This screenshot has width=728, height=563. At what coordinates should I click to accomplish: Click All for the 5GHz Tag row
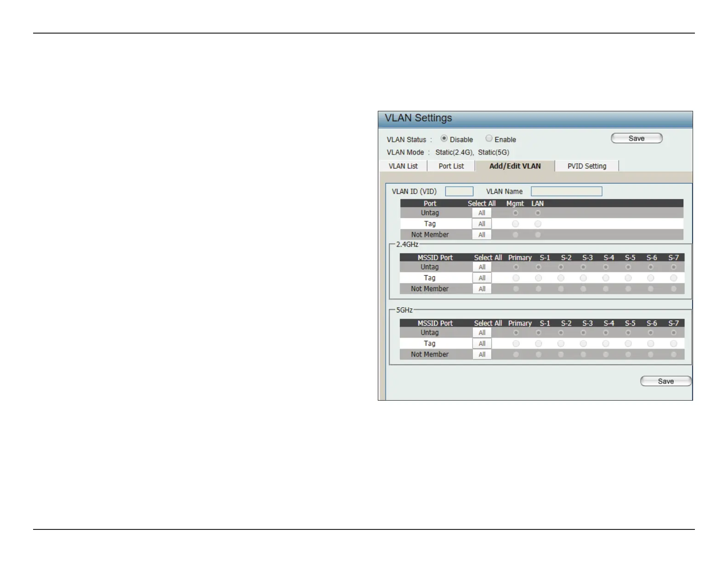[x=482, y=344]
